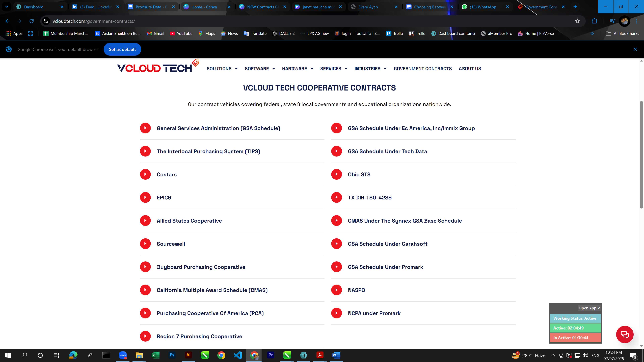Open Photoshop from the taskbar
Image resolution: width=644 pixels, height=362 pixels.
[x=172, y=355]
